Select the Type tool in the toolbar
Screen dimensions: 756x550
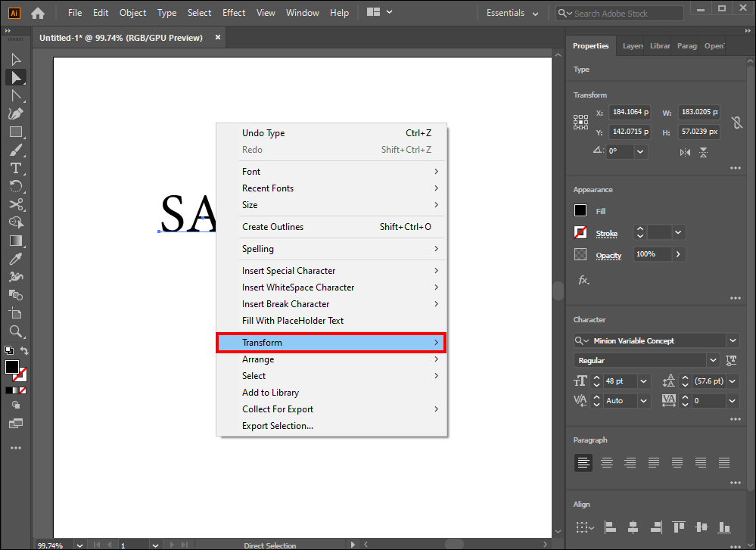click(x=15, y=168)
